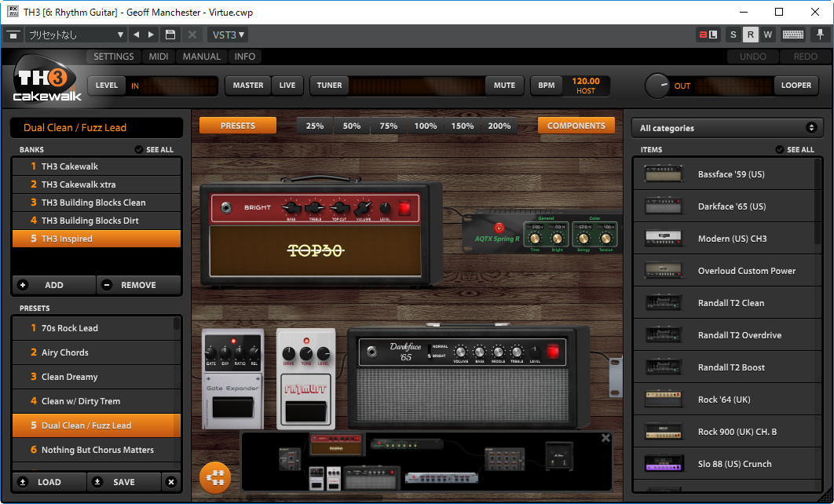
Task: Toggle Darkface Normal/Bright switch
Action: pos(430,351)
